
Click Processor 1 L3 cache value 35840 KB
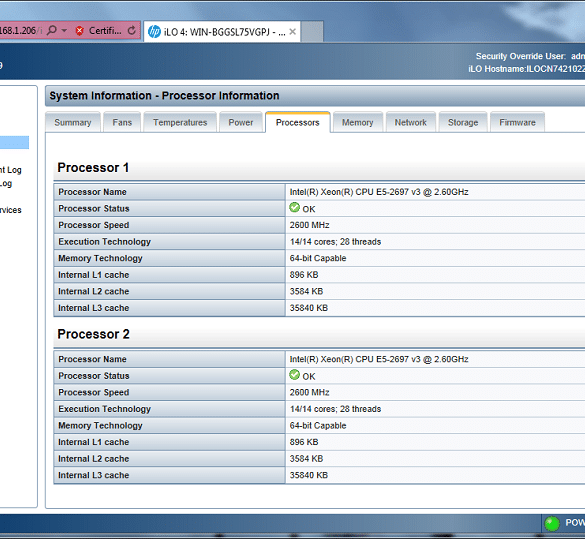(309, 308)
